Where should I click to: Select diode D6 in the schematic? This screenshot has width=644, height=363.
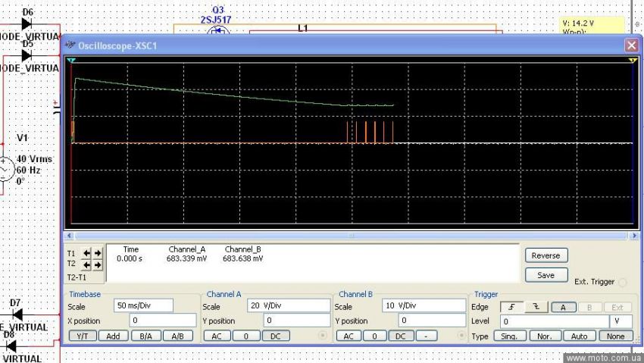[27, 23]
